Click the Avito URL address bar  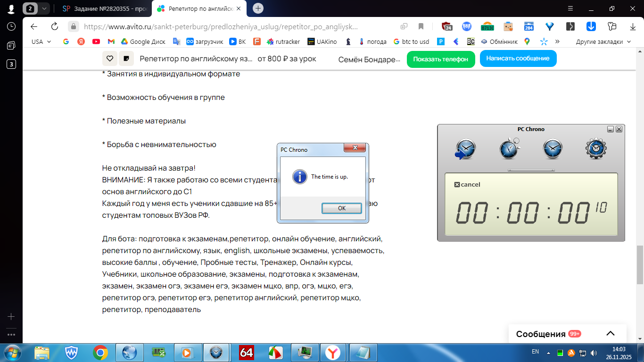[x=222, y=27]
